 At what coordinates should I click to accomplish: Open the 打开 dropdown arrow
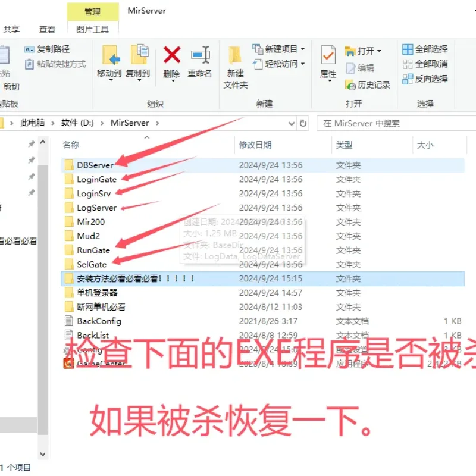coord(379,51)
